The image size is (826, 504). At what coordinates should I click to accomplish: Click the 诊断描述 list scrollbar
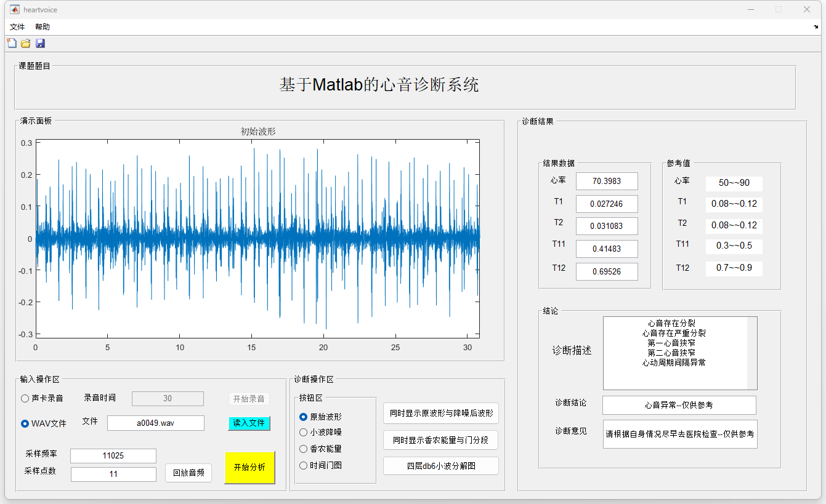coord(751,353)
